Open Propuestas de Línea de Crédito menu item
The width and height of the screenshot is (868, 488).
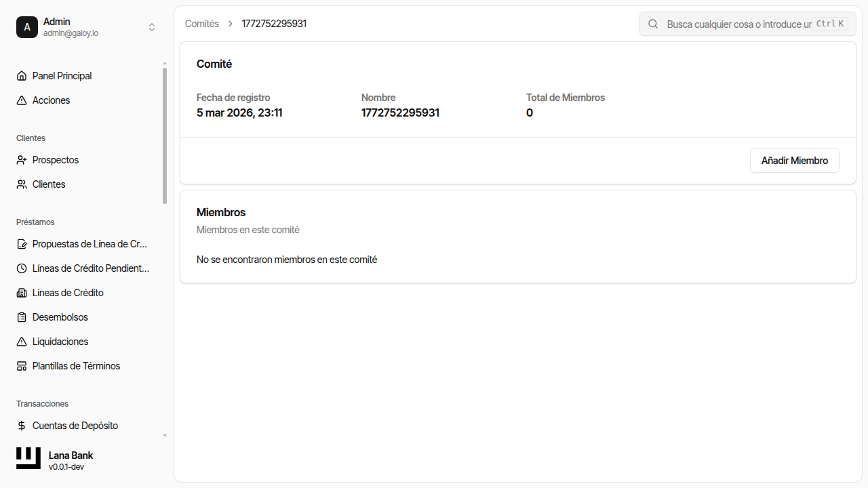click(x=90, y=244)
